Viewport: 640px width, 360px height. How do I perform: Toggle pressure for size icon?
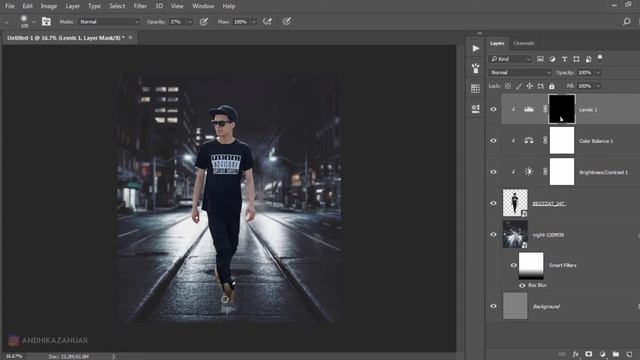coord(287,22)
